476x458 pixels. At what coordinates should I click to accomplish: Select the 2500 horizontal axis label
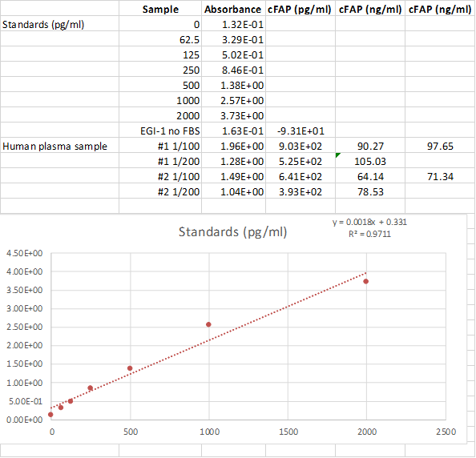[446, 432]
